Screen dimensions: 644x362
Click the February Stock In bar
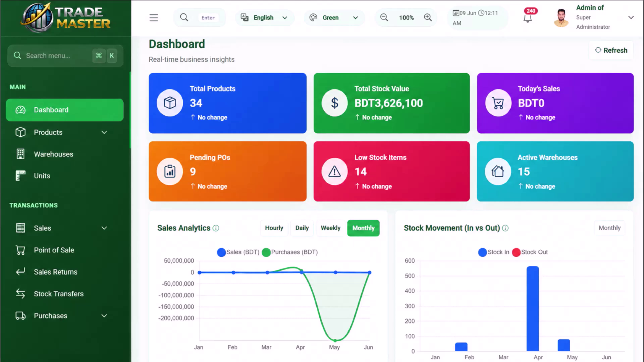click(x=461, y=347)
